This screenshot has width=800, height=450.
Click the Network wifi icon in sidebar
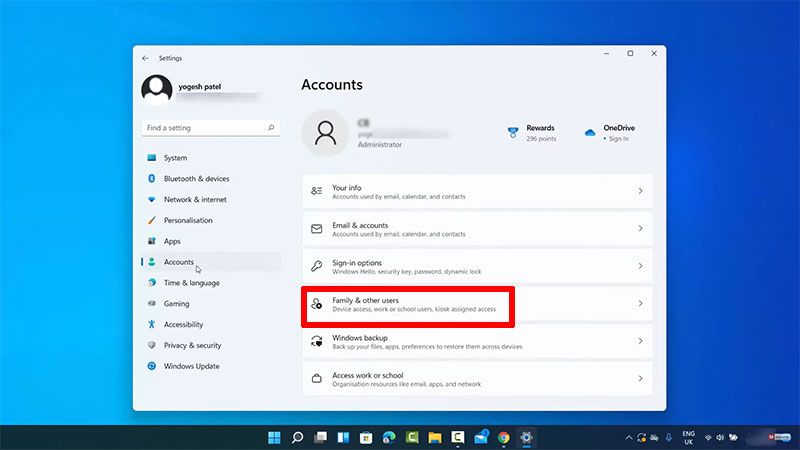pos(152,199)
